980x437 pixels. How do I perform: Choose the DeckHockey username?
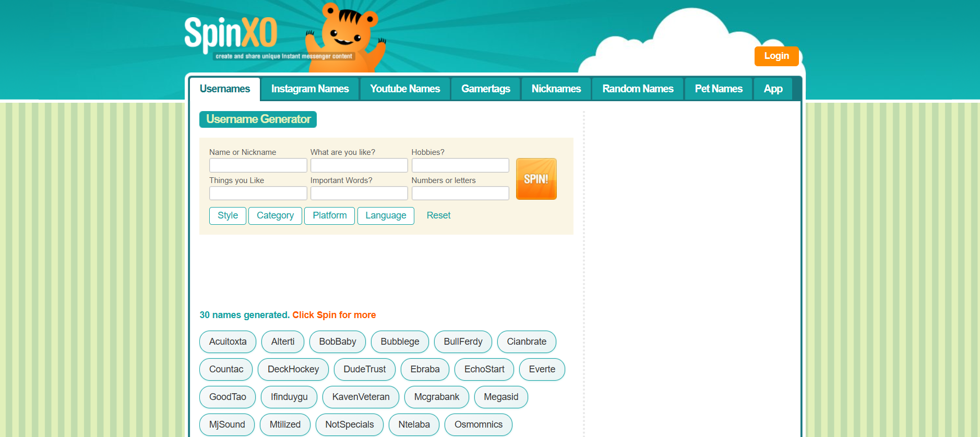(293, 369)
